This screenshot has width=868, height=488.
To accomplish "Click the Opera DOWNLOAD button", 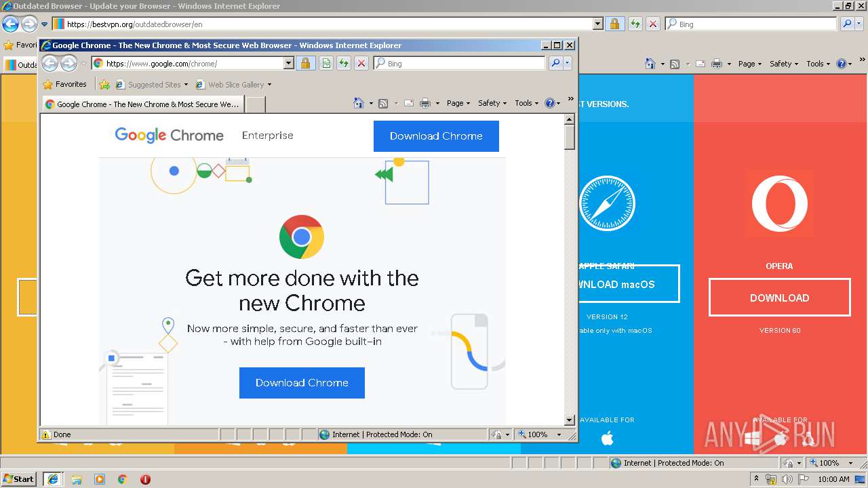I will point(780,298).
